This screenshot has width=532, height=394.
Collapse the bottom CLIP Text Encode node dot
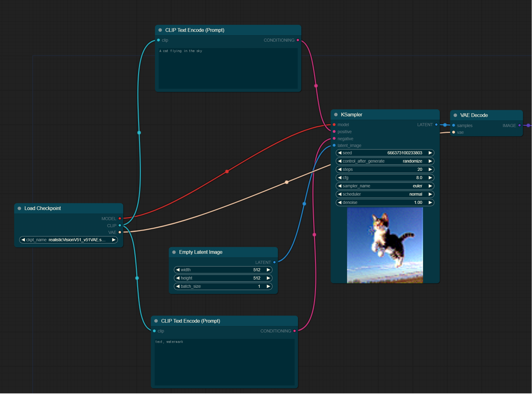[x=156, y=321]
